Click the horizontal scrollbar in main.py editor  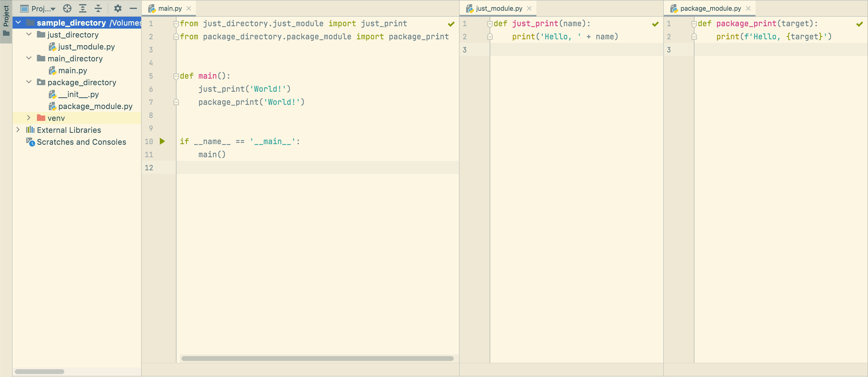317,359
